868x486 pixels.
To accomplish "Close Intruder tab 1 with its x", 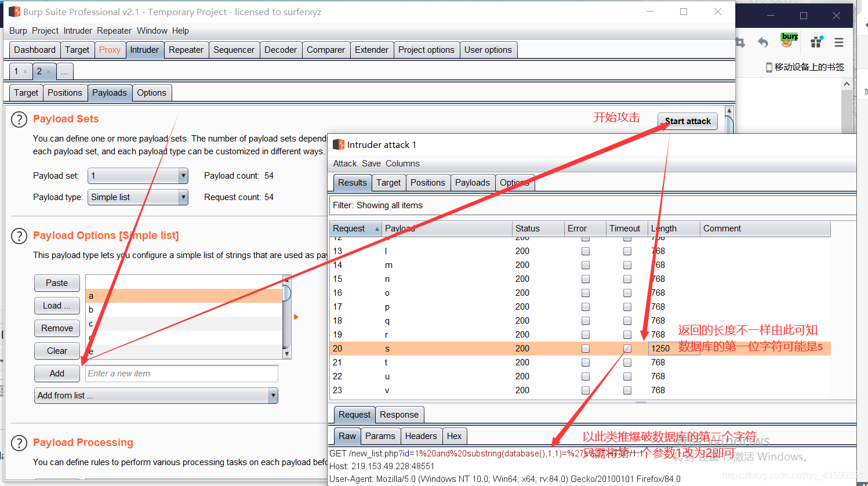I will tap(25, 71).
